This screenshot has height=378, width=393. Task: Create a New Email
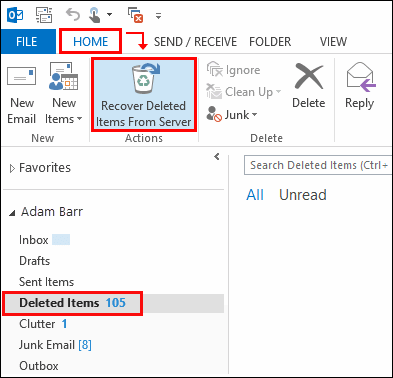click(22, 93)
